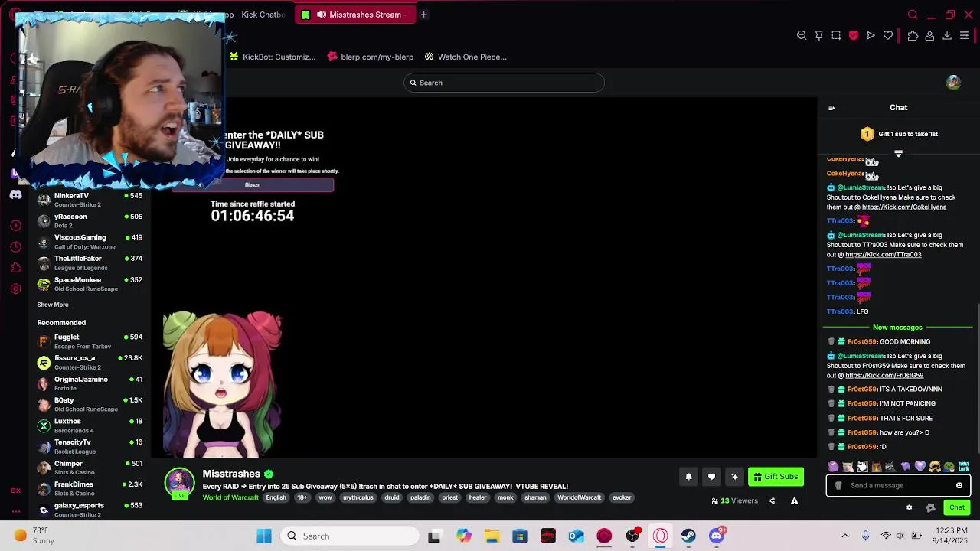Toggle follow heart button for Misstrashes
Image resolution: width=980 pixels, height=551 pixels.
tap(711, 477)
